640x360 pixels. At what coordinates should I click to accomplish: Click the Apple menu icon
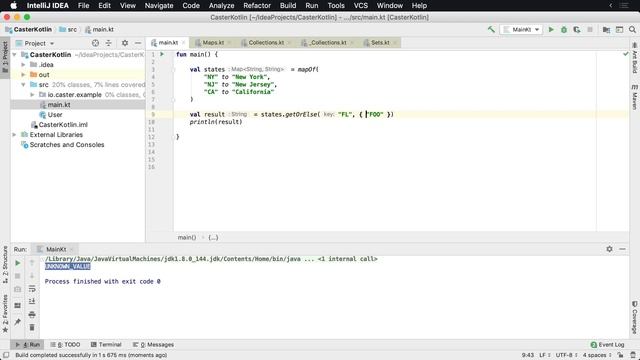(13, 6)
